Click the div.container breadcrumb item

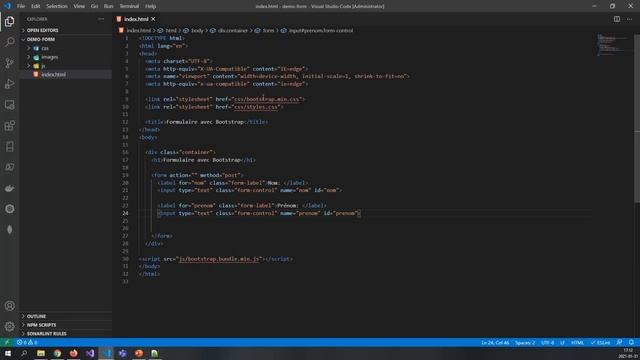point(233,30)
